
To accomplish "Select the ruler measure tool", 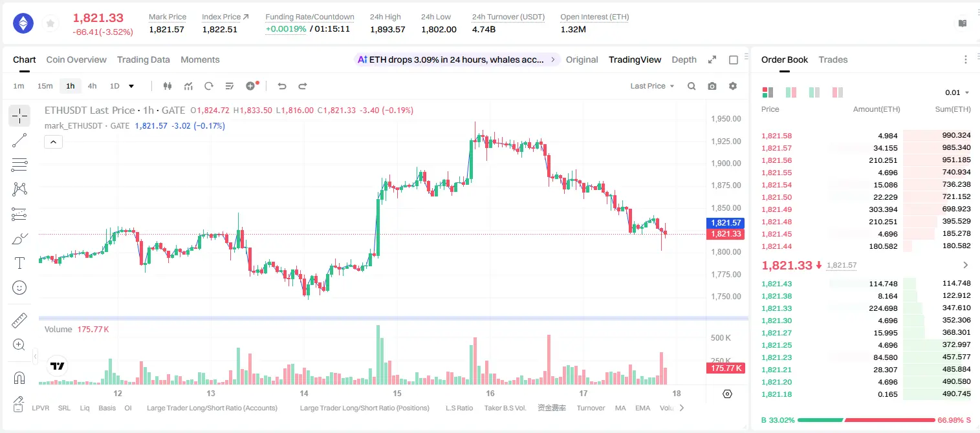I will (19, 321).
